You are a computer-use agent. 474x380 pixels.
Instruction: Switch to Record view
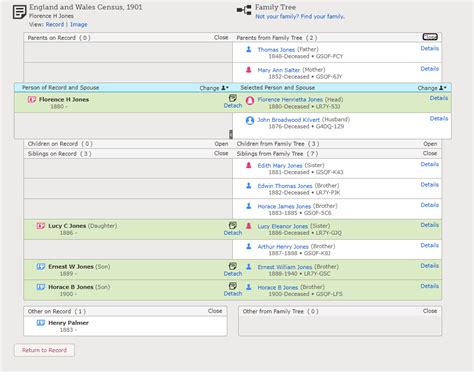click(x=55, y=24)
